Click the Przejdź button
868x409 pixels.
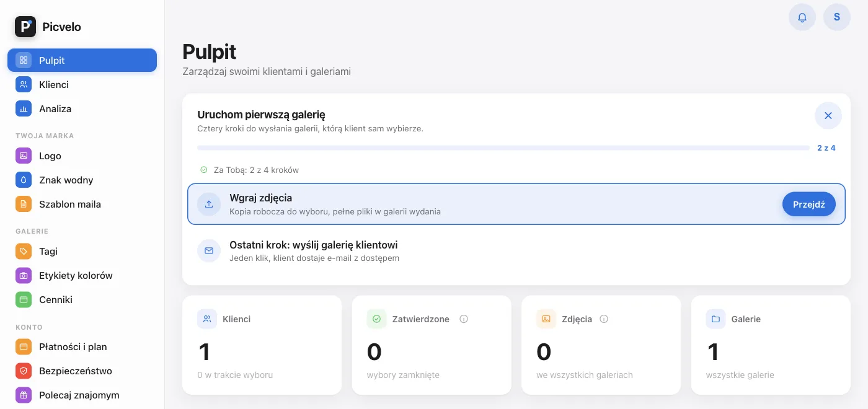pos(809,205)
